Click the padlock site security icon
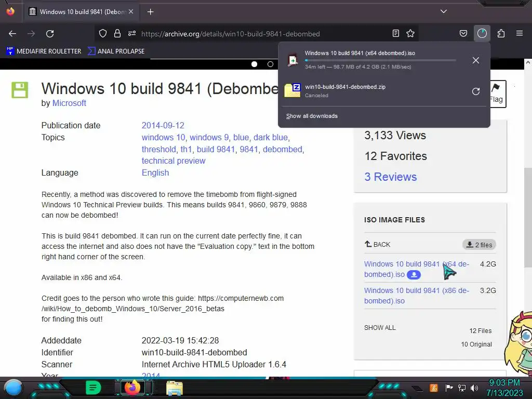Viewport: 532px width, 399px height. 117,34
